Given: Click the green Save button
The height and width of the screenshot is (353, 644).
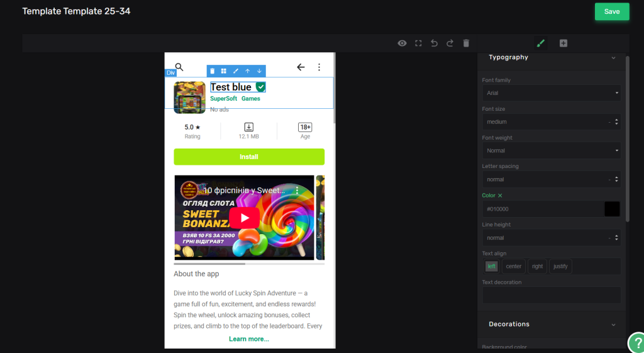Looking at the screenshot, I should 611,11.
